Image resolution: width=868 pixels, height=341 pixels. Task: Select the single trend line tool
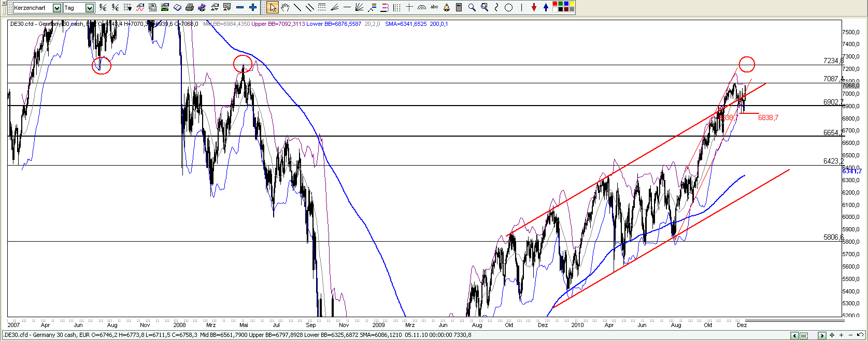(297, 7)
